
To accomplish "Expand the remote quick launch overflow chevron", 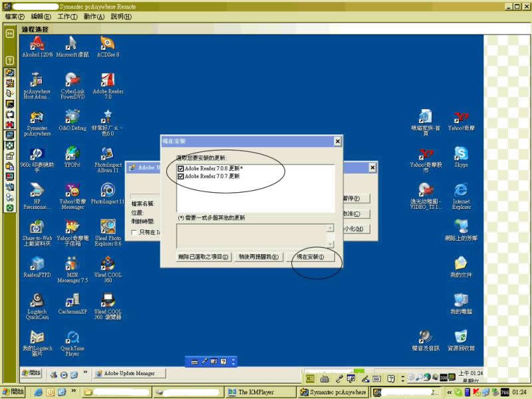I will 85,372.
